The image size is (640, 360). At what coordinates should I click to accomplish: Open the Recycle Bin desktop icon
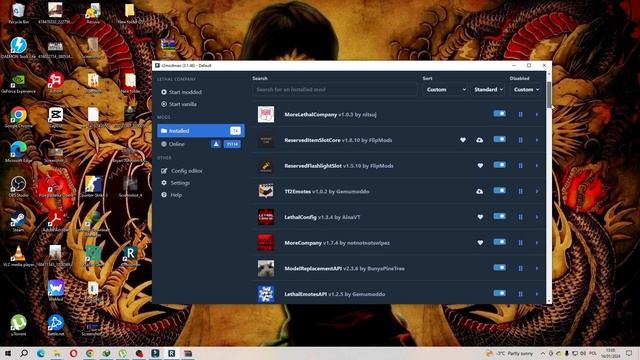(x=18, y=13)
